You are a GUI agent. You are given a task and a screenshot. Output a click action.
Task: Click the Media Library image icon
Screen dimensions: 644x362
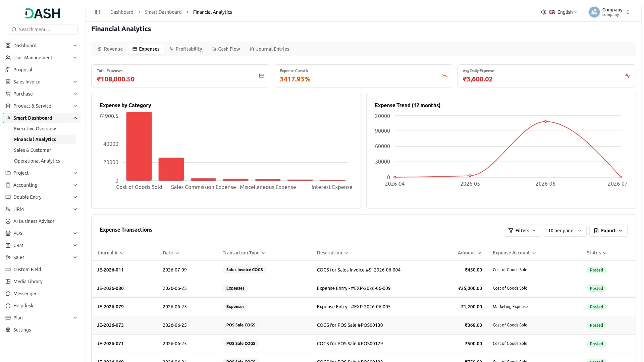[x=8, y=282]
